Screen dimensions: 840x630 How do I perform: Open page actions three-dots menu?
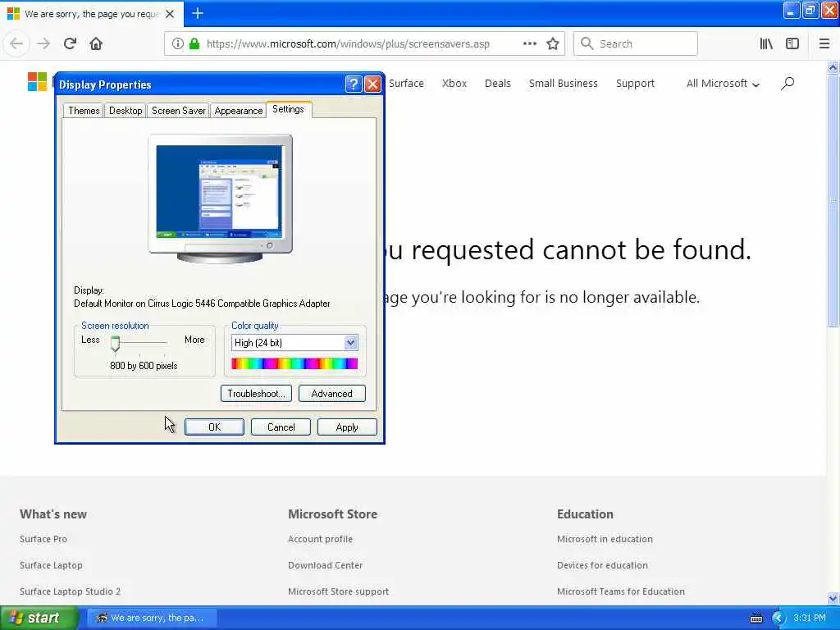530,44
